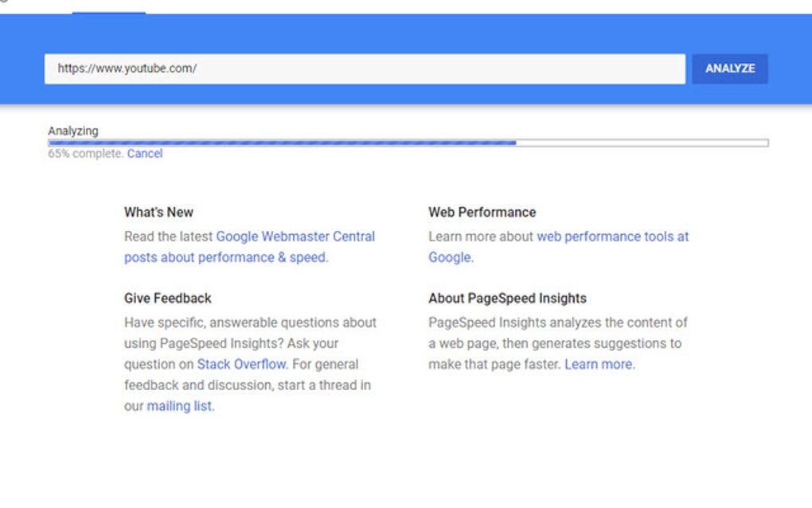Click the ANALYZE button
This screenshot has width=812, height=508.
(729, 68)
